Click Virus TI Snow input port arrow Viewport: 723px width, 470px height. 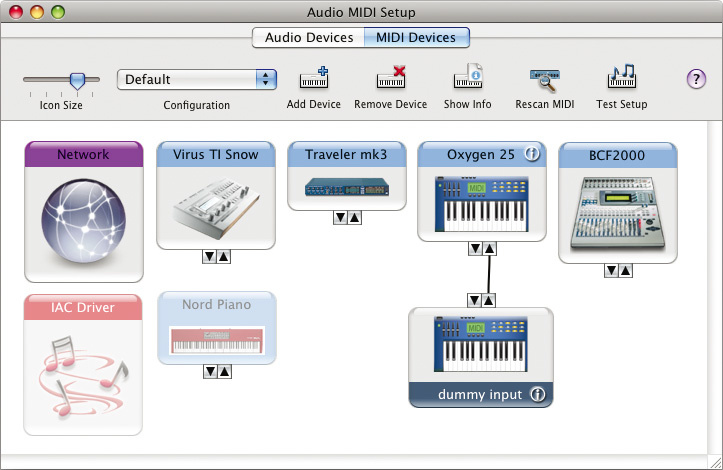(x=224, y=256)
